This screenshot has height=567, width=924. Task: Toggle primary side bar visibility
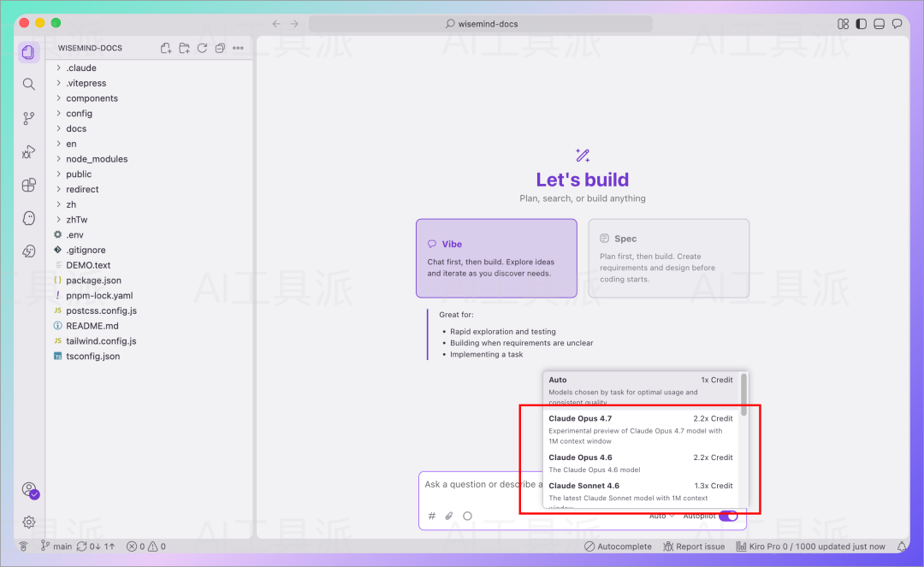[x=861, y=24]
